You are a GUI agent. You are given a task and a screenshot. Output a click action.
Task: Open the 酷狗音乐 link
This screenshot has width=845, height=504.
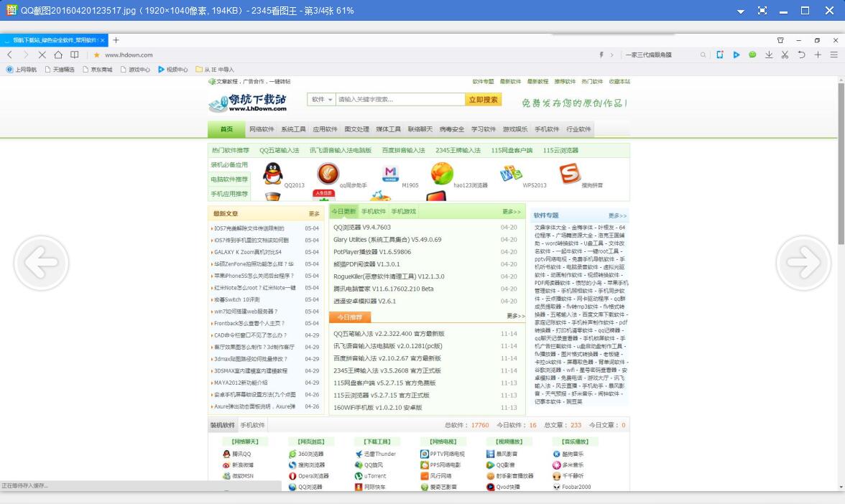coord(568,454)
